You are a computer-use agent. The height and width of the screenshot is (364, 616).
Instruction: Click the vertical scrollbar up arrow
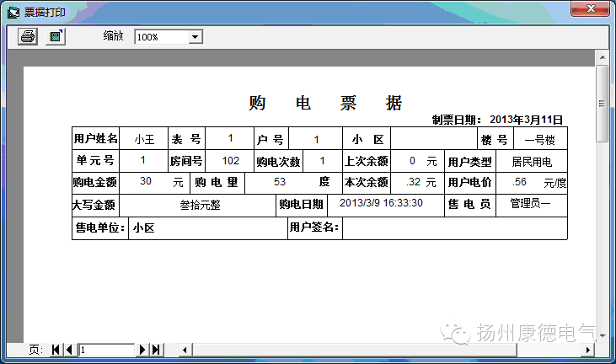point(603,57)
